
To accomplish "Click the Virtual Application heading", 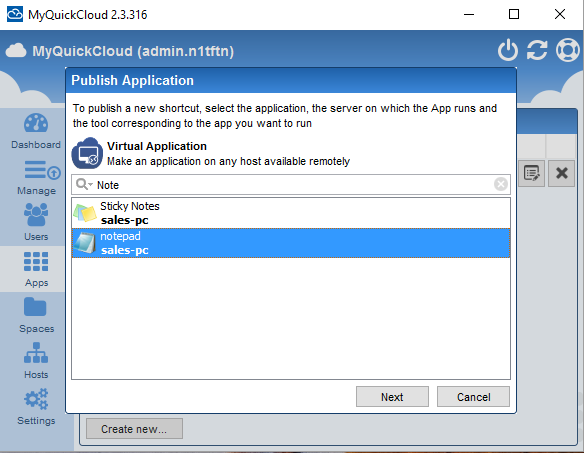I will tap(157, 146).
